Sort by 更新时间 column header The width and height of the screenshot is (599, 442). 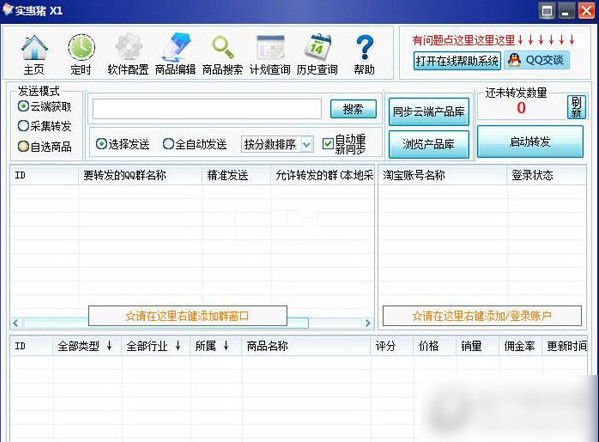(x=565, y=346)
